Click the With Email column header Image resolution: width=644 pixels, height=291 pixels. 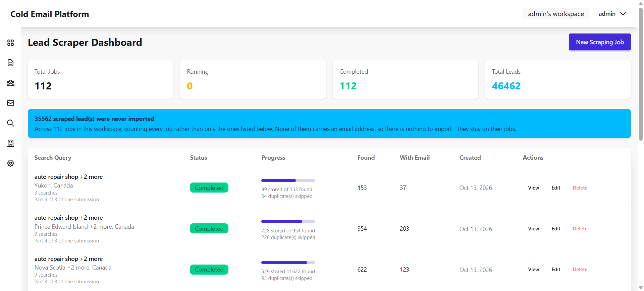[x=415, y=158]
